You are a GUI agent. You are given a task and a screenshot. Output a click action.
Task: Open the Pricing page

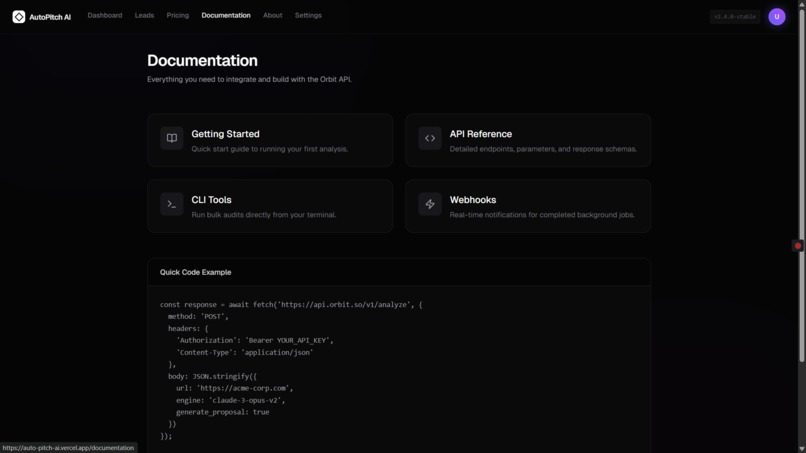tap(178, 15)
